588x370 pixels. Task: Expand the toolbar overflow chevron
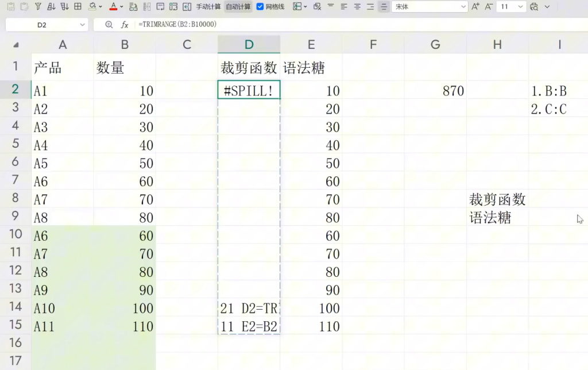coord(547,7)
